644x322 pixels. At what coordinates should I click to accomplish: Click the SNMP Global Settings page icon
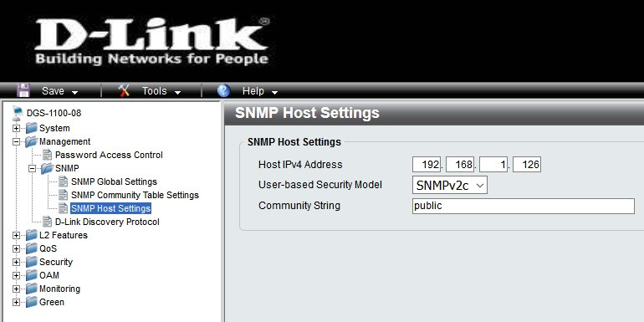(64, 181)
